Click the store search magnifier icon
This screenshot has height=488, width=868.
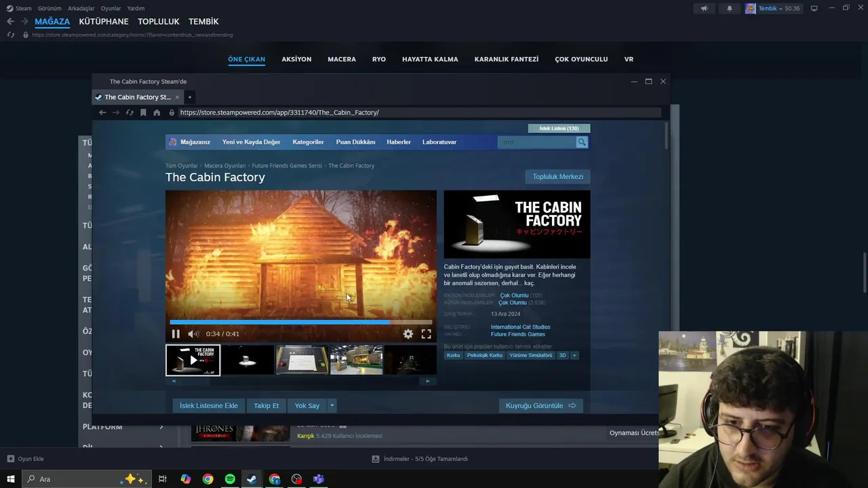[x=581, y=142]
